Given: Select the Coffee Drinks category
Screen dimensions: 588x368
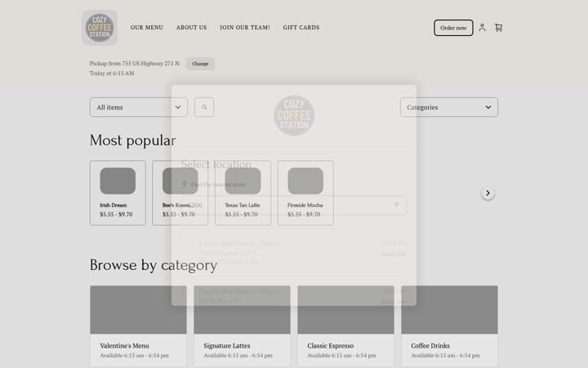Looking at the screenshot, I should click(450, 326).
